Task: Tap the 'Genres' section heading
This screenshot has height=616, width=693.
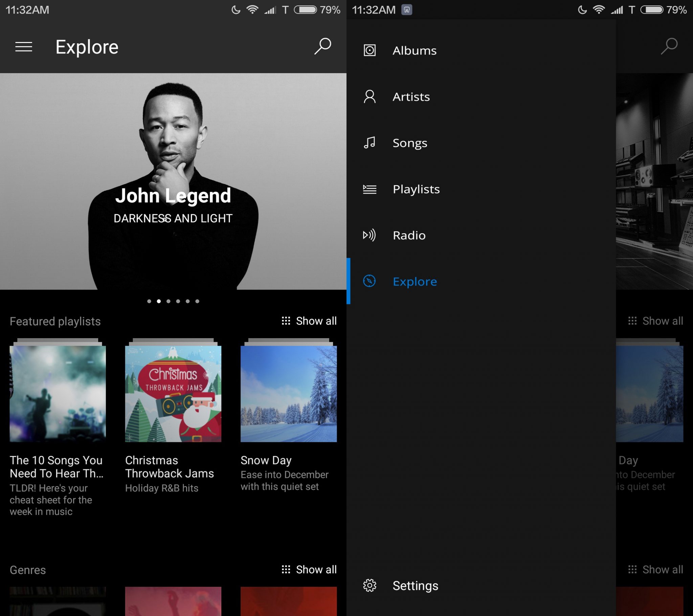Action: pyautogui.click(x=28, y=570)
